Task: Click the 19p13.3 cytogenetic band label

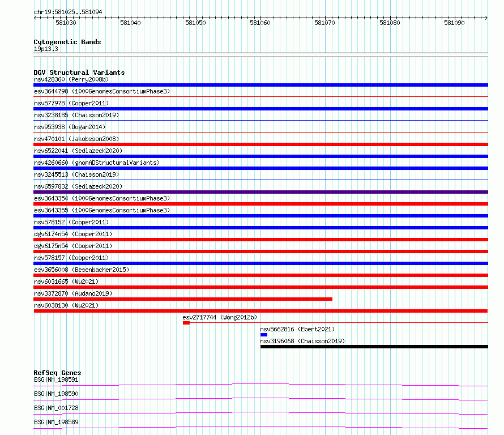Action: pos(46,49)
